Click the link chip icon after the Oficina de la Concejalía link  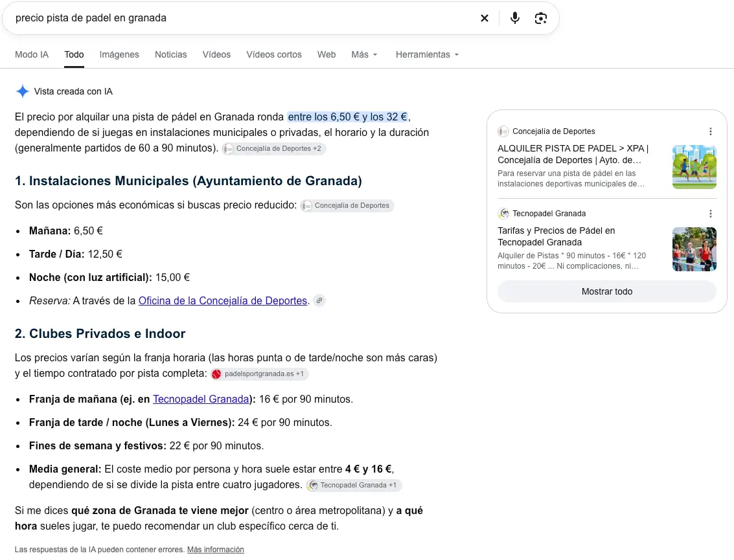click(319, 301)
